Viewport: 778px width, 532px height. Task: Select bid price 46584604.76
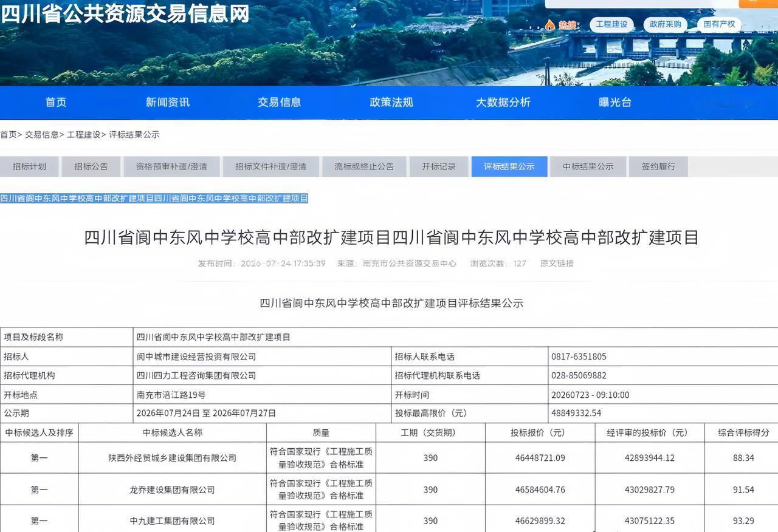tap(540, 489)
